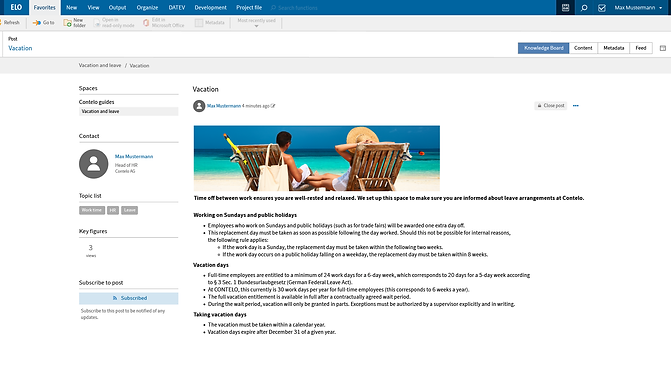Click the edit pencil icon next to timestamp
Screen dimensions: 671x391
pyautogui.click(x=273, y=106)
